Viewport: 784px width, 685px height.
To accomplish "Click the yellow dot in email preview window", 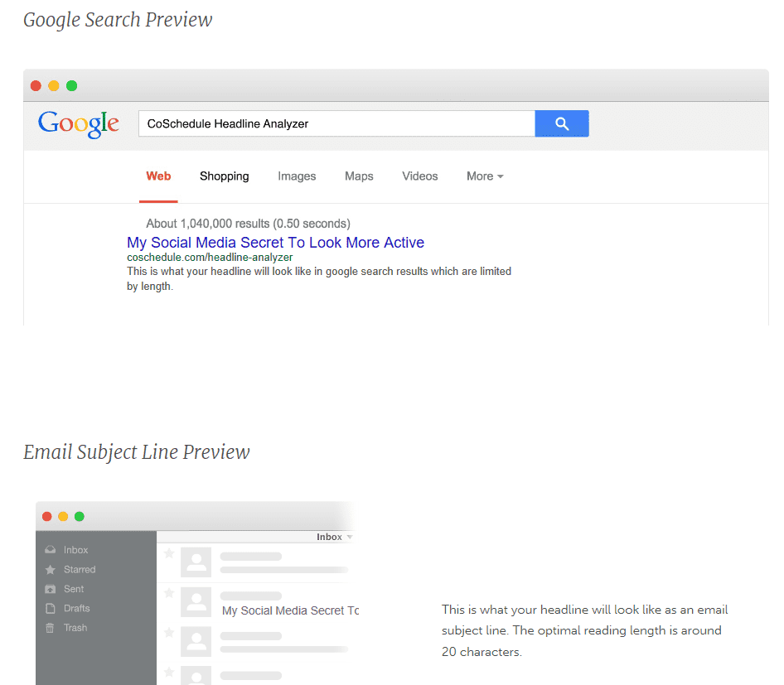I will (x=63, y=517).
